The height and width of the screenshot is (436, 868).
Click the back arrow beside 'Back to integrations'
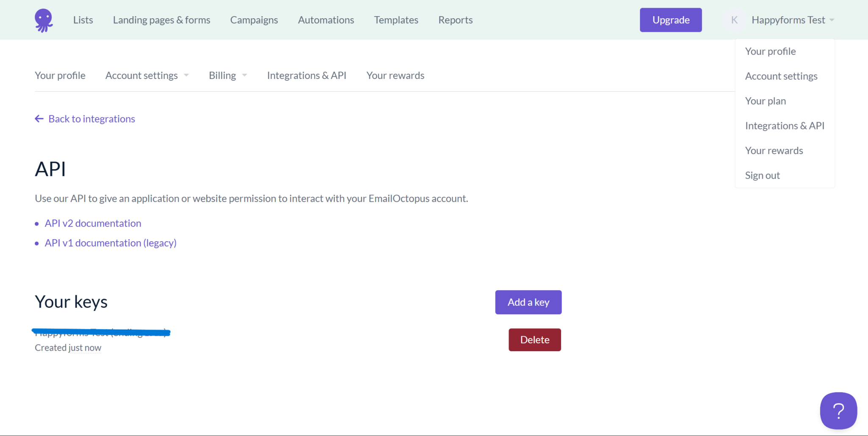tap(39, 119)
